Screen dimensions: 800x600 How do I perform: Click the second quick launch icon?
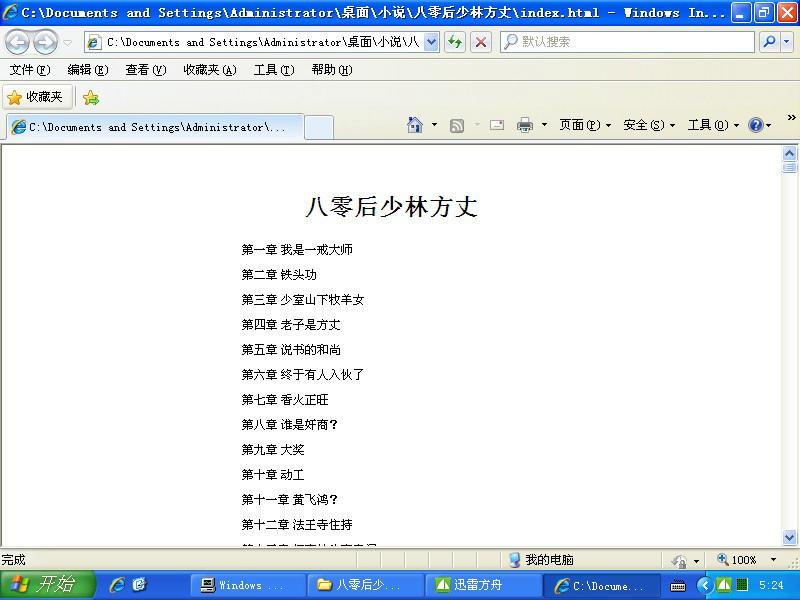point(139,585)
